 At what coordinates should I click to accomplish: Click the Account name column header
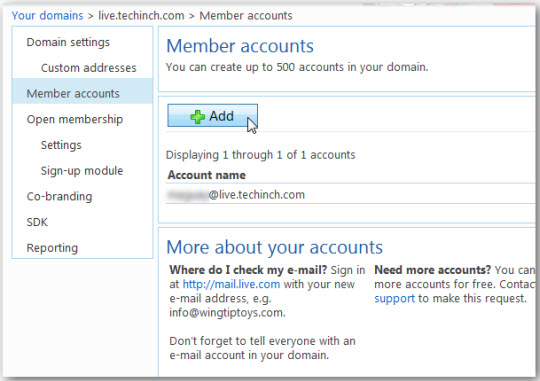coord(206,175)
